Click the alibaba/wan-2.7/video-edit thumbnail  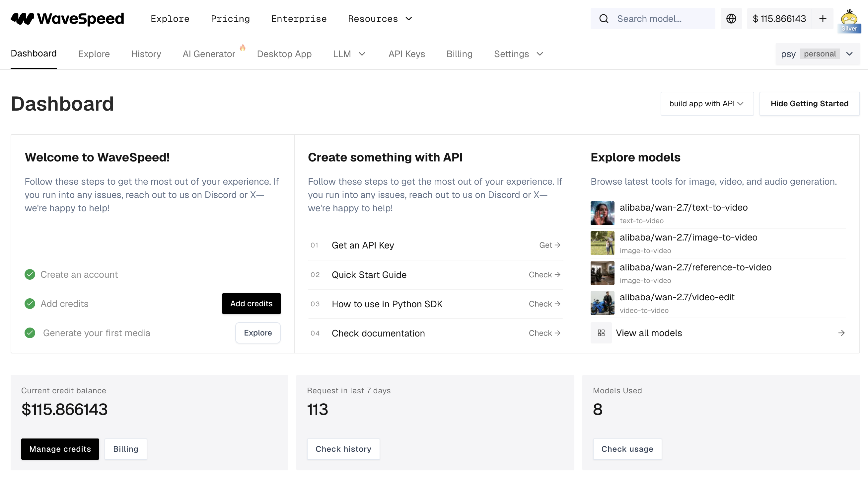coord(602,303)
